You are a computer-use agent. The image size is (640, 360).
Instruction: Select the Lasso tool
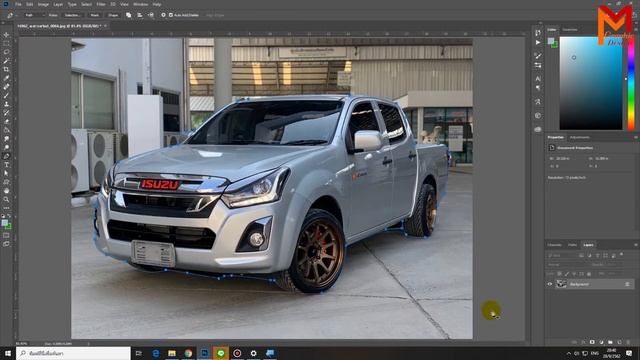coord(6,52)
